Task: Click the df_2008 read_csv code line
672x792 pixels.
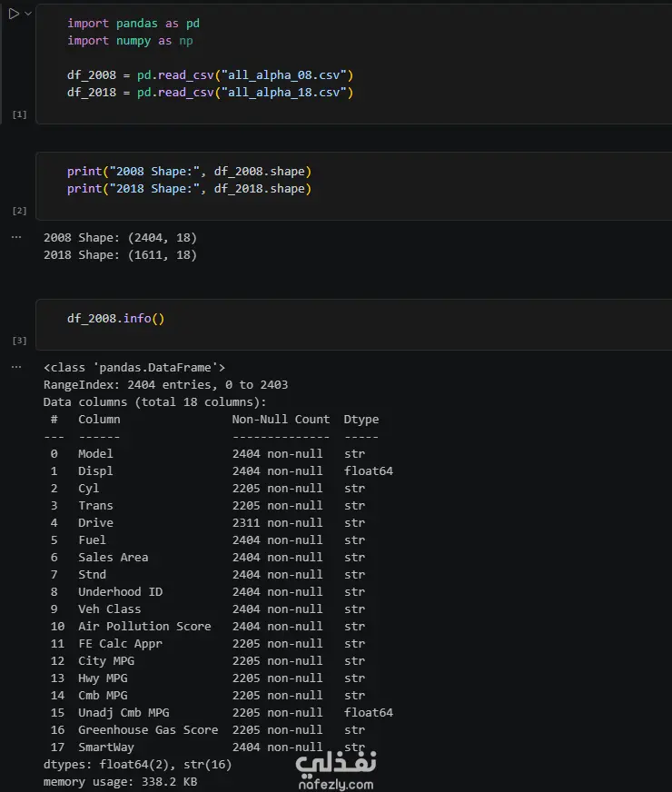Action: coord(210,75)
